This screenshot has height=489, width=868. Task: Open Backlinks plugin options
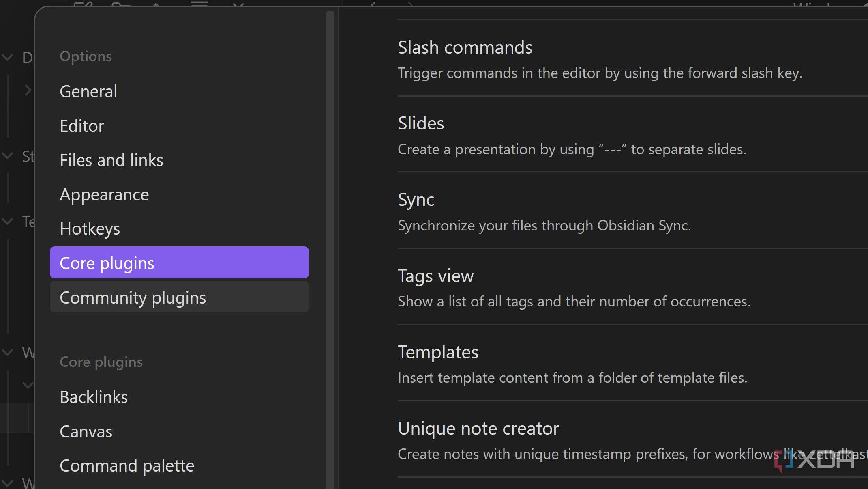94,397
